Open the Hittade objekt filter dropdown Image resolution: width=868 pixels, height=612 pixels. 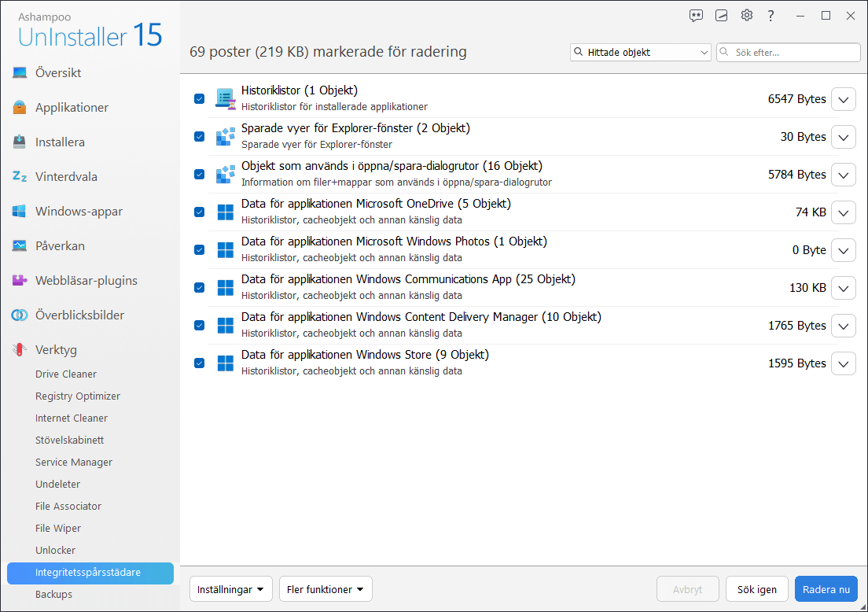click(x=641, y=52)
